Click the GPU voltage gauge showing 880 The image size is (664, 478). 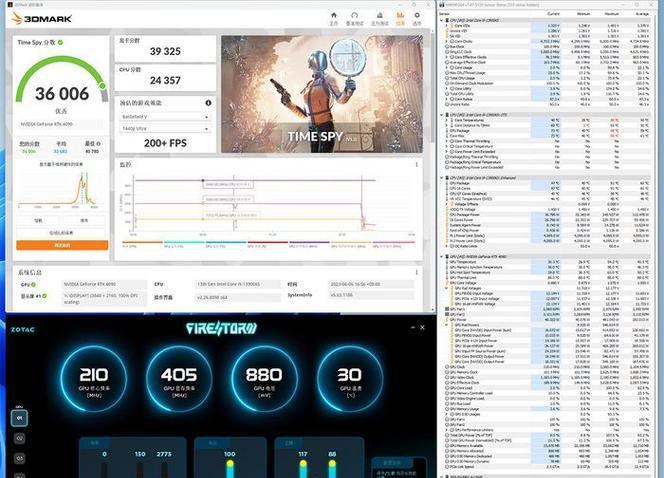pos(264,379)
